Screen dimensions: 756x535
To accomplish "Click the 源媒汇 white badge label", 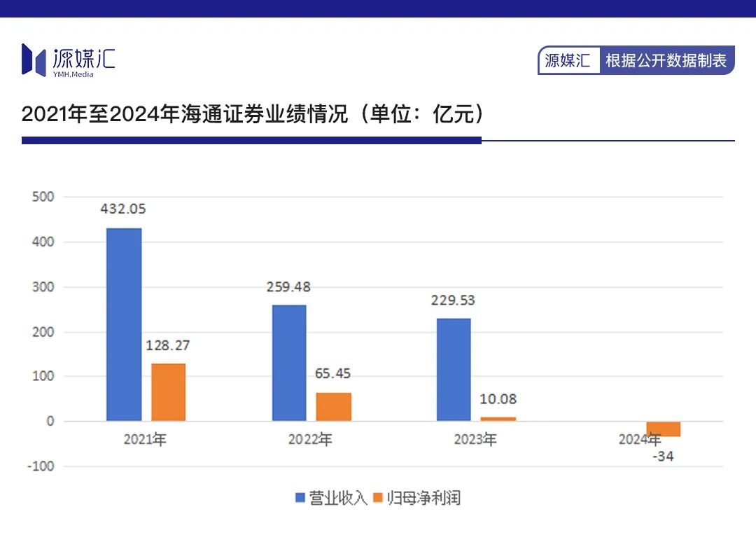I will point(568,60).
